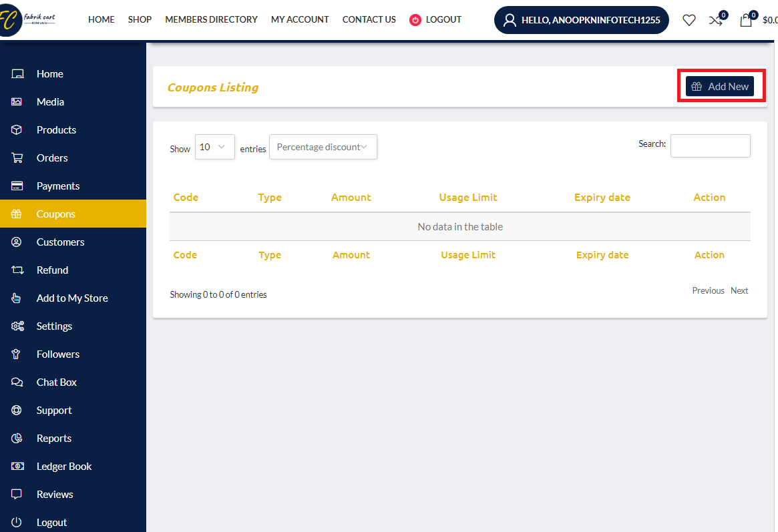Go to Next page of coupons
Image resolution: width=778 pixels, height=532 pixels.
(x=739, y=290)
